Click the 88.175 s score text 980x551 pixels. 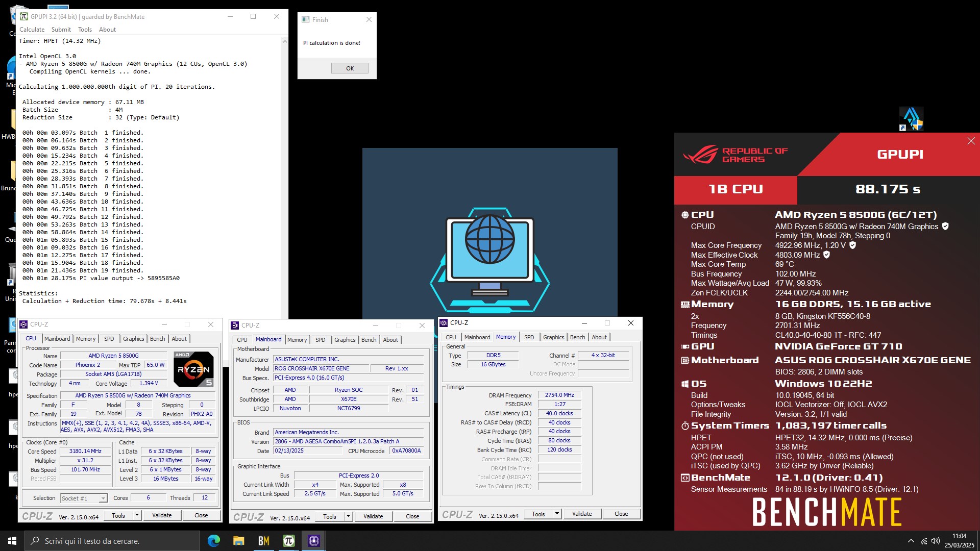(x=888, y=189)
